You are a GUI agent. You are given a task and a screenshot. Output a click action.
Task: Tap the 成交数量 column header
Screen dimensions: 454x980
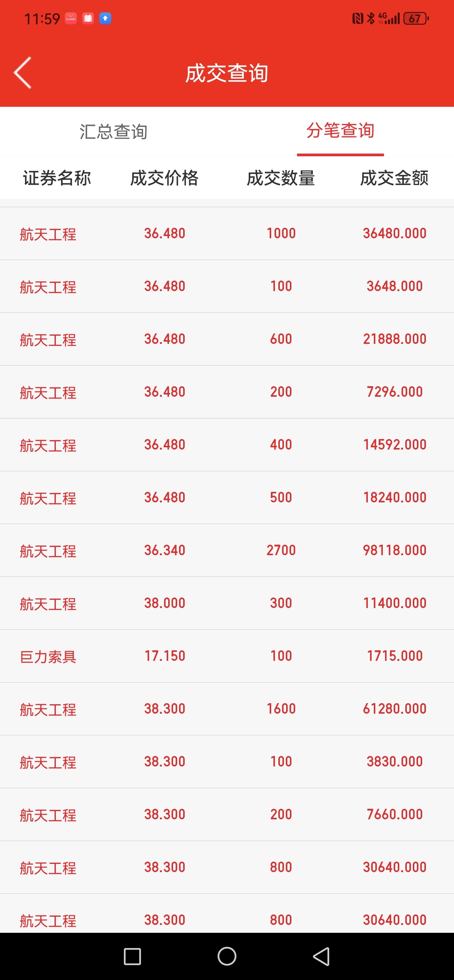281,178
